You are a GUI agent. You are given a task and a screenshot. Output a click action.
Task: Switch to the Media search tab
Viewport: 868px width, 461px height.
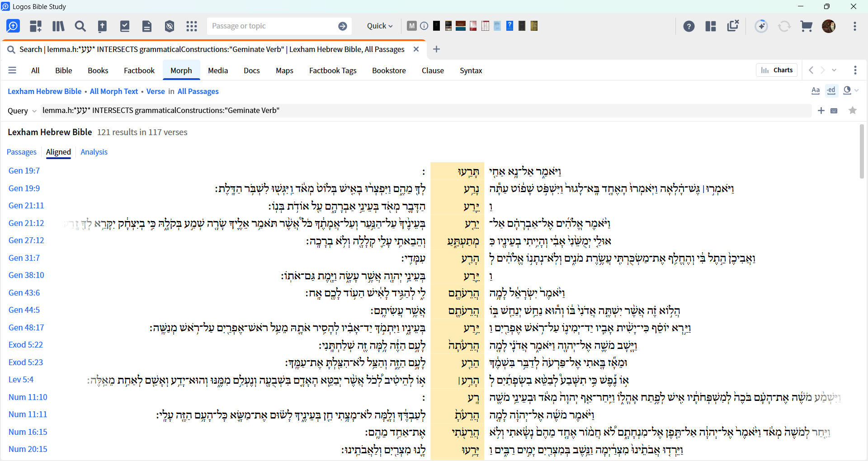[x=218, y=71]
